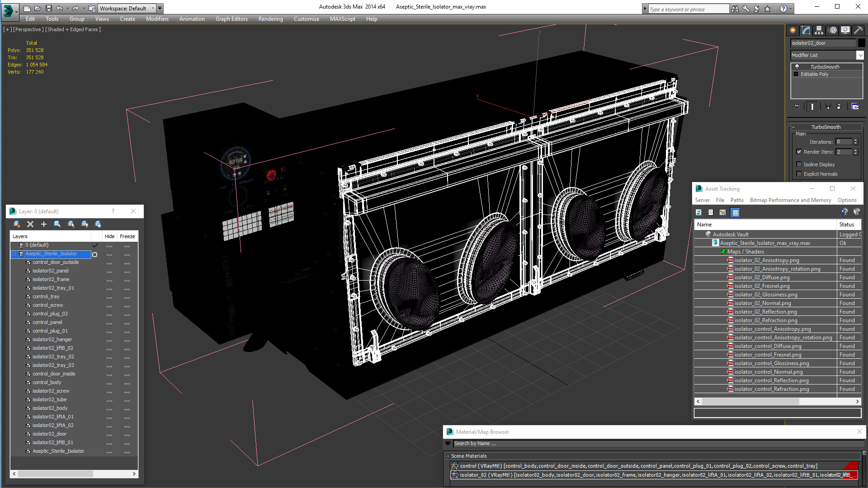This screenshot has height=488, width=868.
Task: Enable Explicit Normals checkbox
Action: [799, 174]
